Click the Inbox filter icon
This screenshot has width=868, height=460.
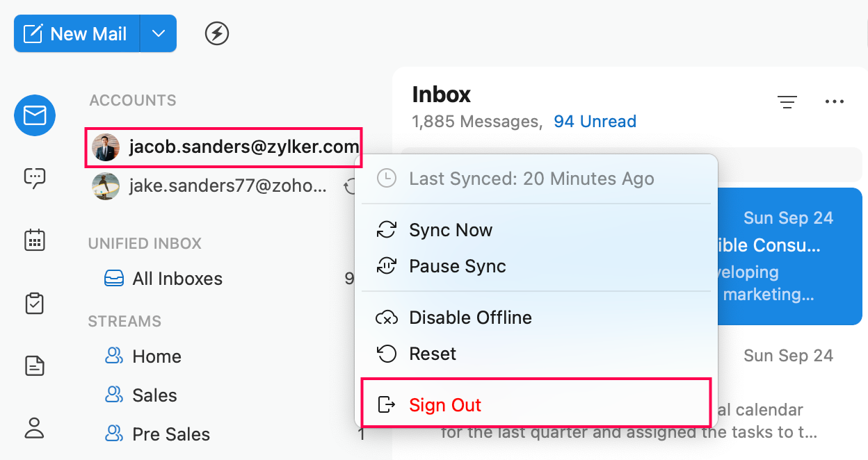point(787,102)
